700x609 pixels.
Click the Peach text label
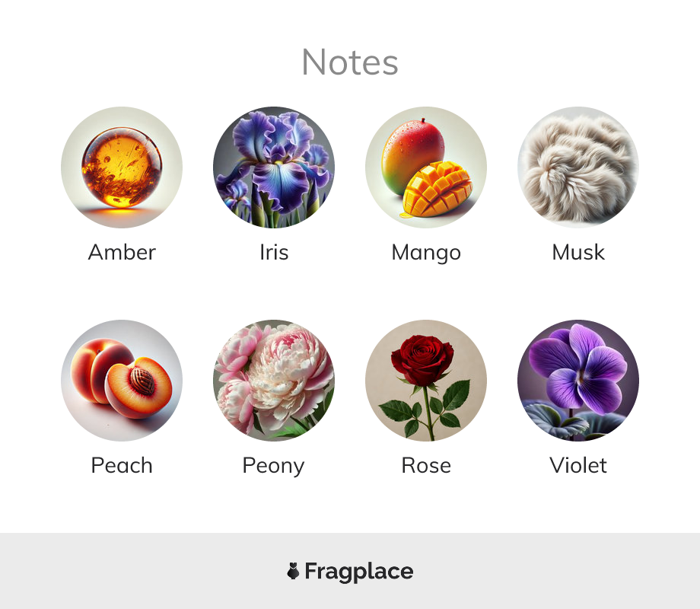point(122,465)
